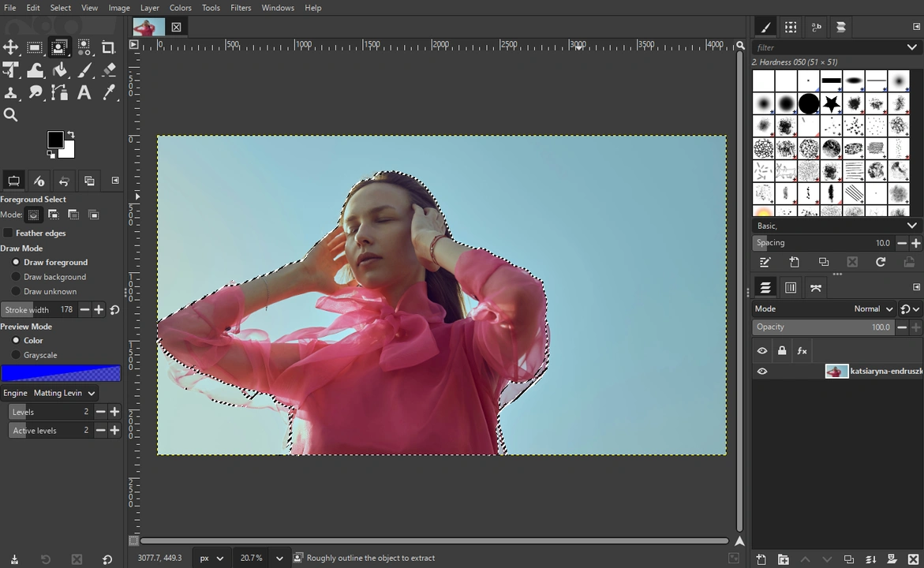Open the Layer menu
Screen dimensions: 924x568
tap(149, 8)
